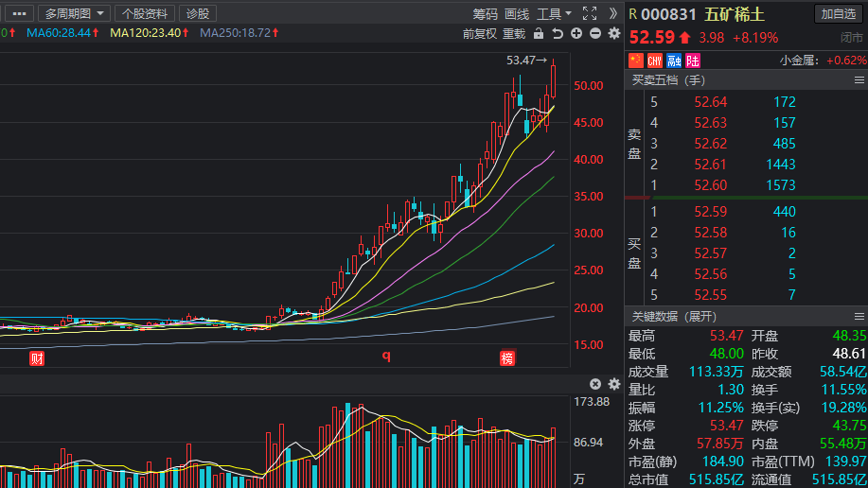Open main chart settings gear
This screenshot has height=488, width=868.
[x=613, y=34]
